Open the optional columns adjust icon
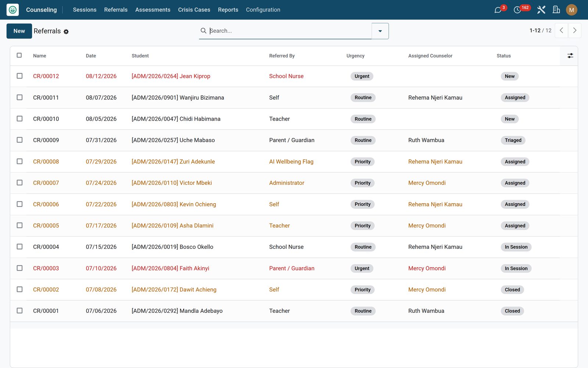This screenshot has height=368, width=588. (570, 56)
